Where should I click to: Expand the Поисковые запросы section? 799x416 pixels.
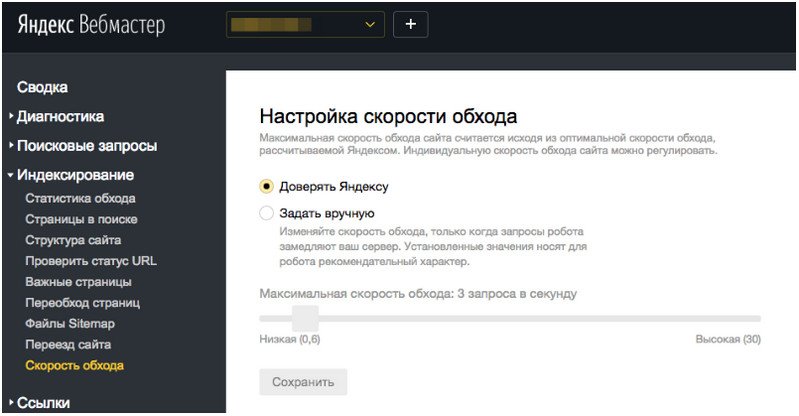(86, 146)
